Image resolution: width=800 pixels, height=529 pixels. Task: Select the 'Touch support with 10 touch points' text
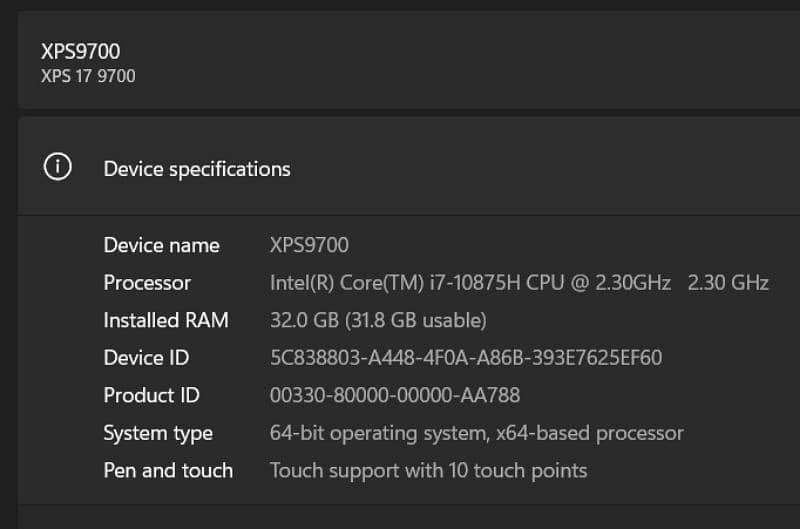tap(428, 470)
